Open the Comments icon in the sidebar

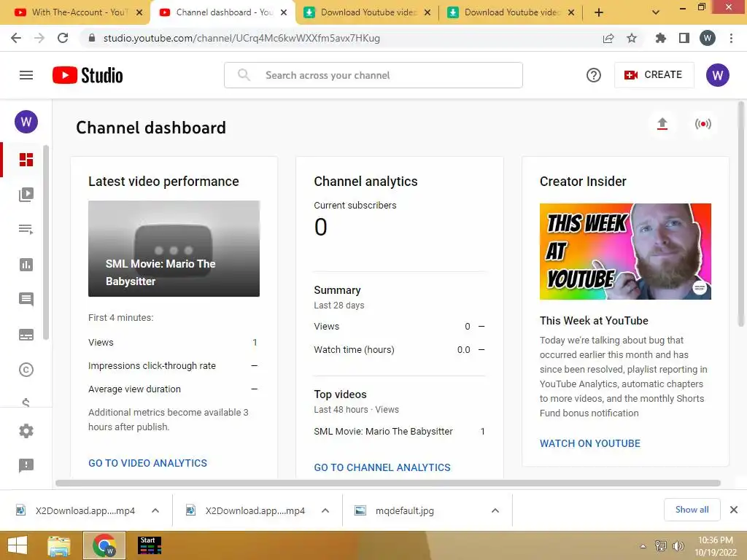click(x=26, y=300)
